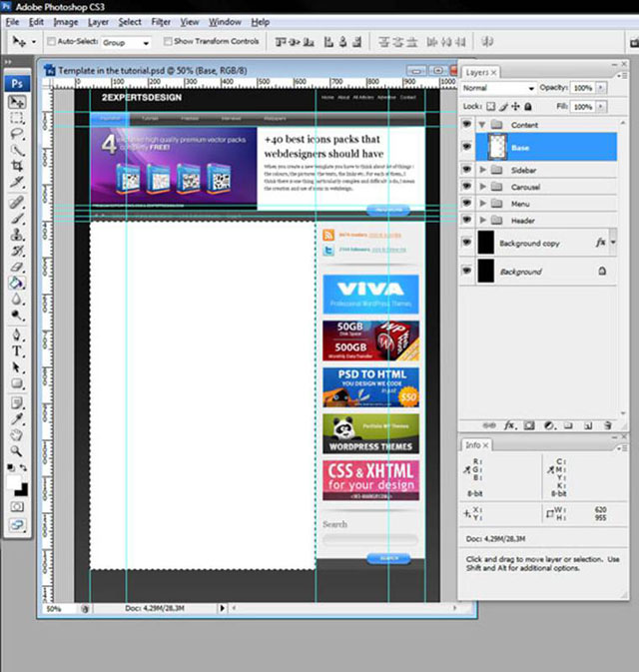Select the Path Selection tool

[x=17, y=367]
